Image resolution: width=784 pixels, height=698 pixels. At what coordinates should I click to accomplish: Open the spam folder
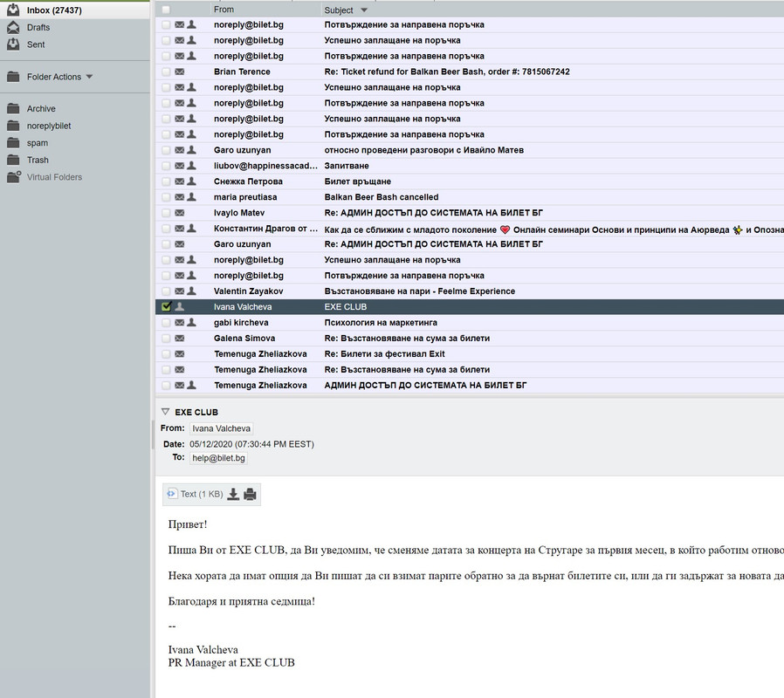point(38,143)
